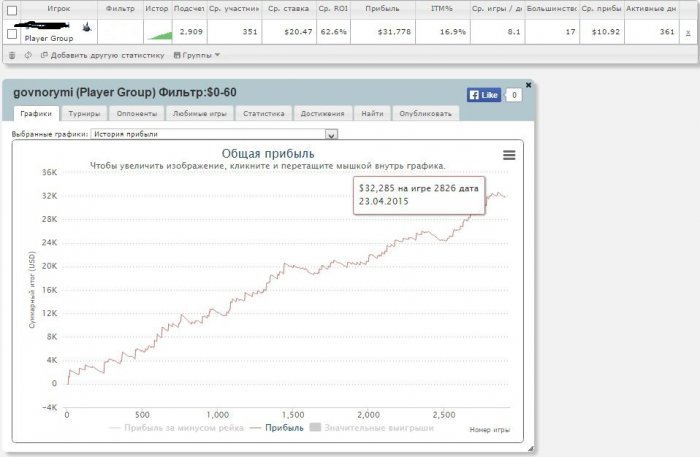Click the Facebook Like button
The width and height of the screenshot is (700, 457).
point(484,95)
